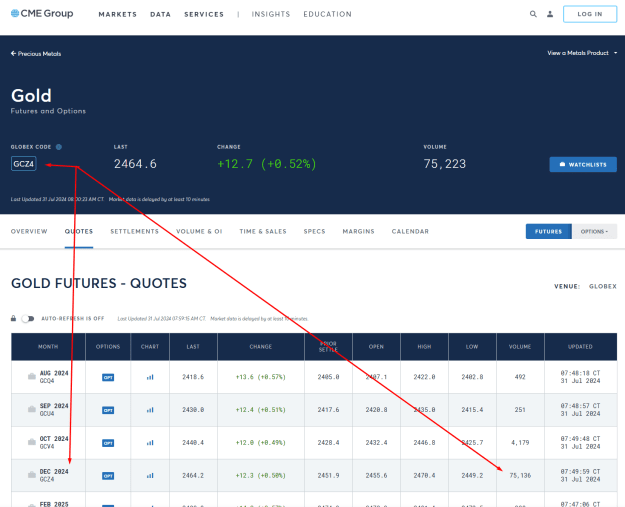Select the Quotes tab
Viewport: 625px width, 507px height.
[x=79, y=232]
